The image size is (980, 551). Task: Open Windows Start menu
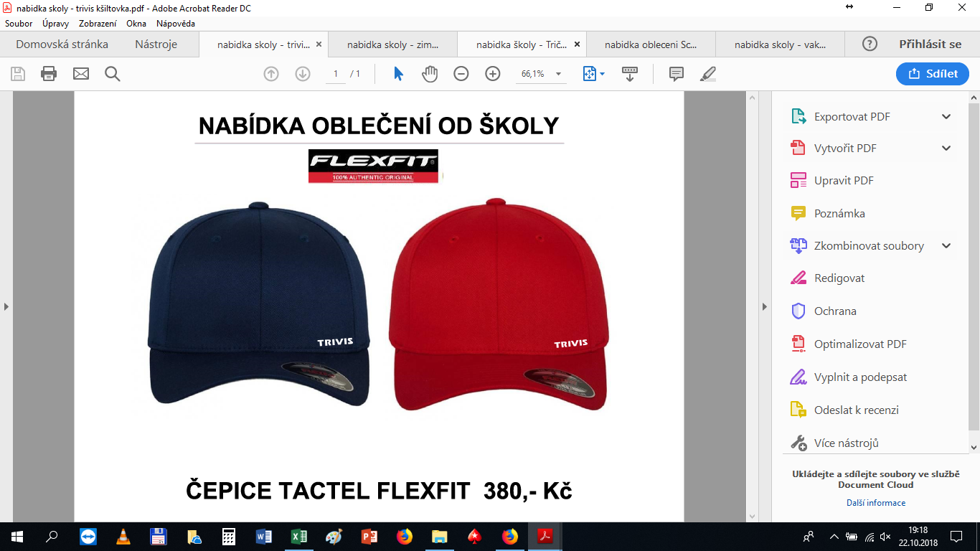tap(17, 537)
